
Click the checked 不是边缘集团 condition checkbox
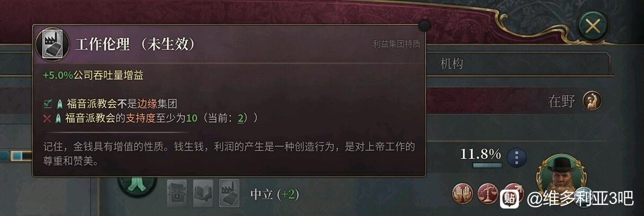[48, 104]
